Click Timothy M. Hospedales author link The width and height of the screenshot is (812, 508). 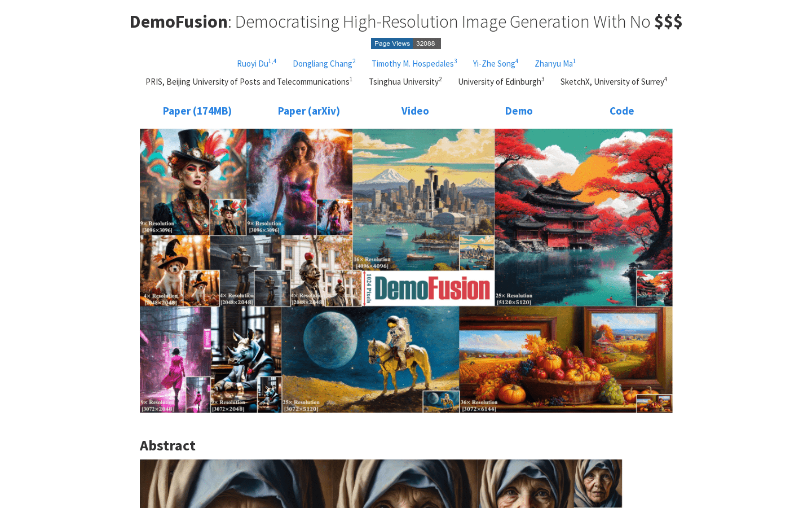tap(412, 64)
